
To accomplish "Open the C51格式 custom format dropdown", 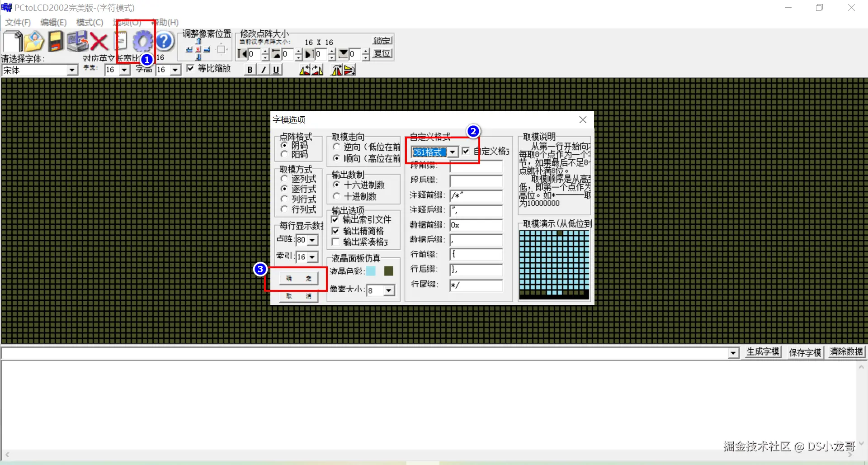I will point(453,152).
